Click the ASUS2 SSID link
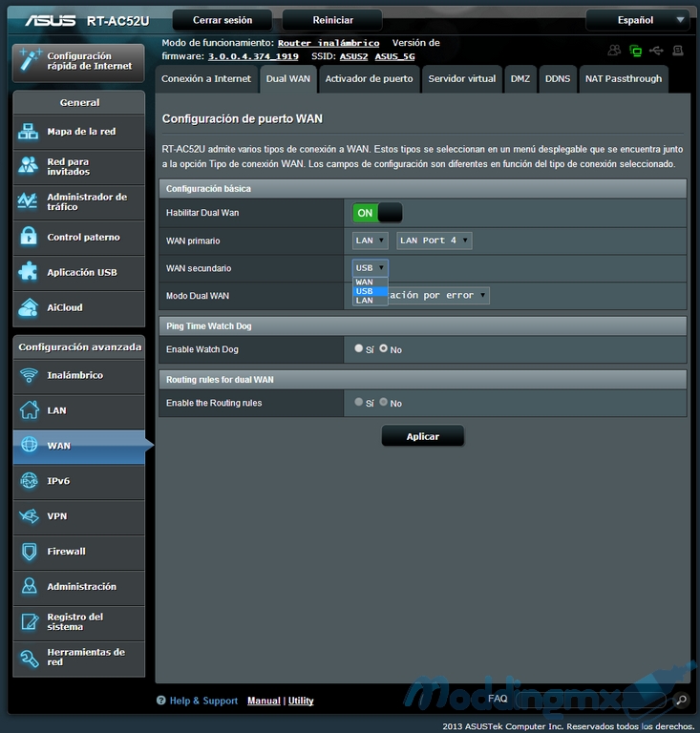Viewport: 700px width, 733px height. pyautogui.click(x=353, y=56)
